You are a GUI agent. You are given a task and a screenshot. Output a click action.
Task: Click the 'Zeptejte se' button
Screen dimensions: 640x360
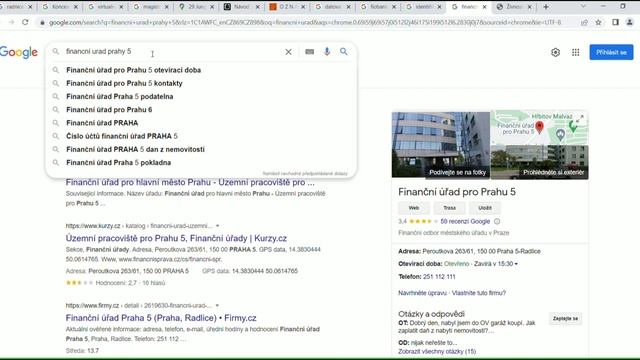tap(565, 318)
